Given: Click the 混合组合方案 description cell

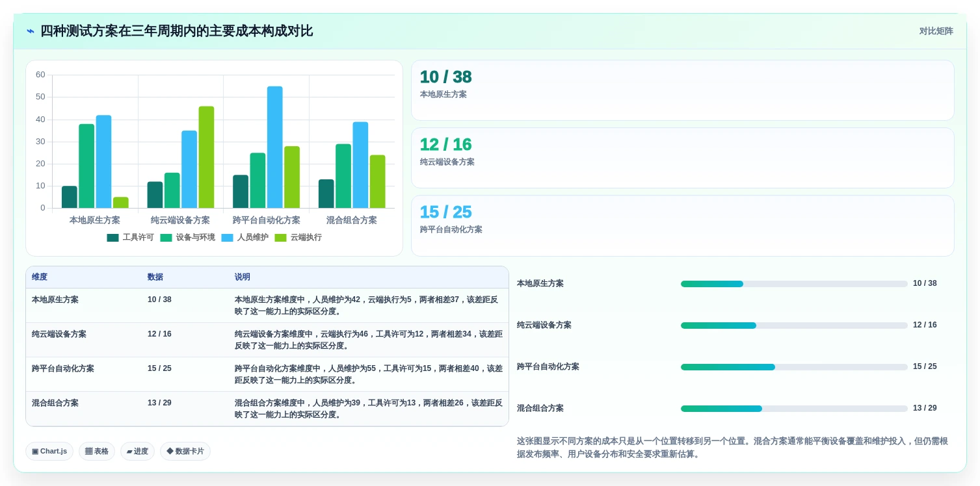Looking at the screenshot, I should click(x=369, y=409).
